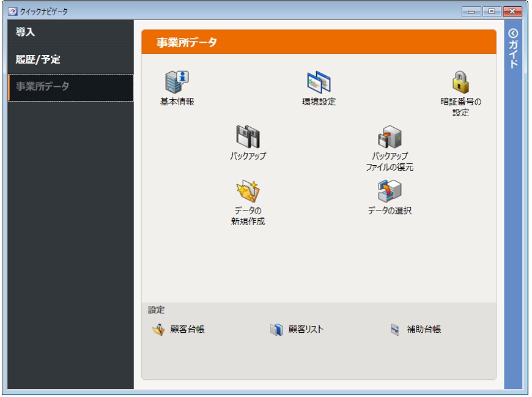Launch the バックアップ floppy disk icon
Viewport: 532px width, 397px height.
point(248,137)
